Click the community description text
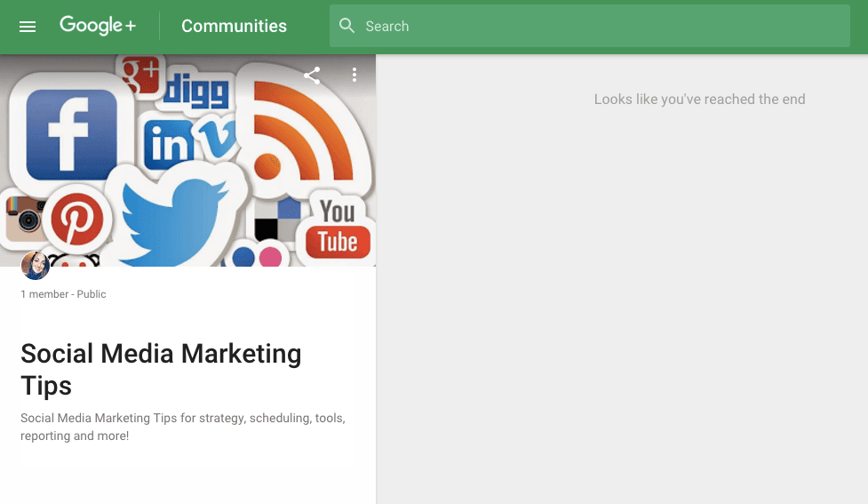868x504 pixels. 182,427
